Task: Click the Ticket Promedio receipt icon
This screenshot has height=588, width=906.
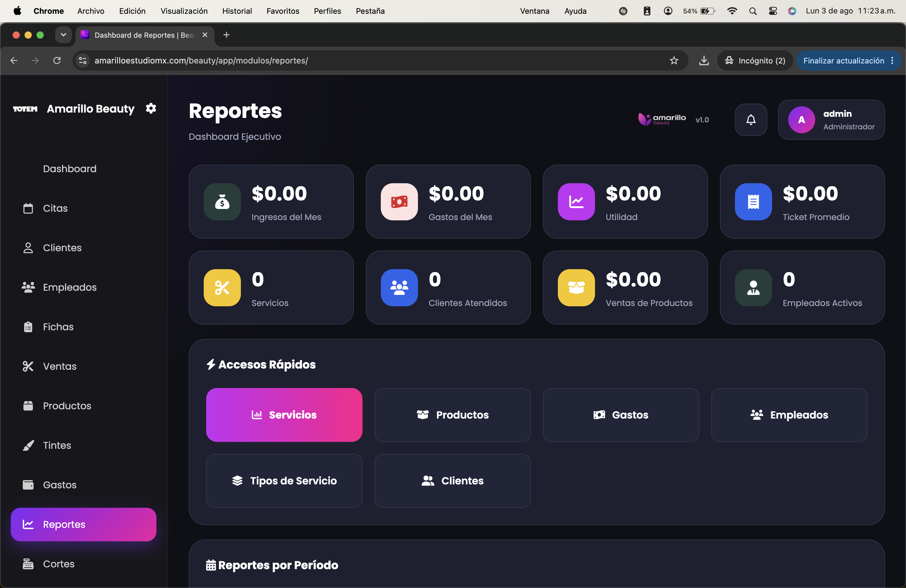Action: pyautogui.click(x=753, y=201)
